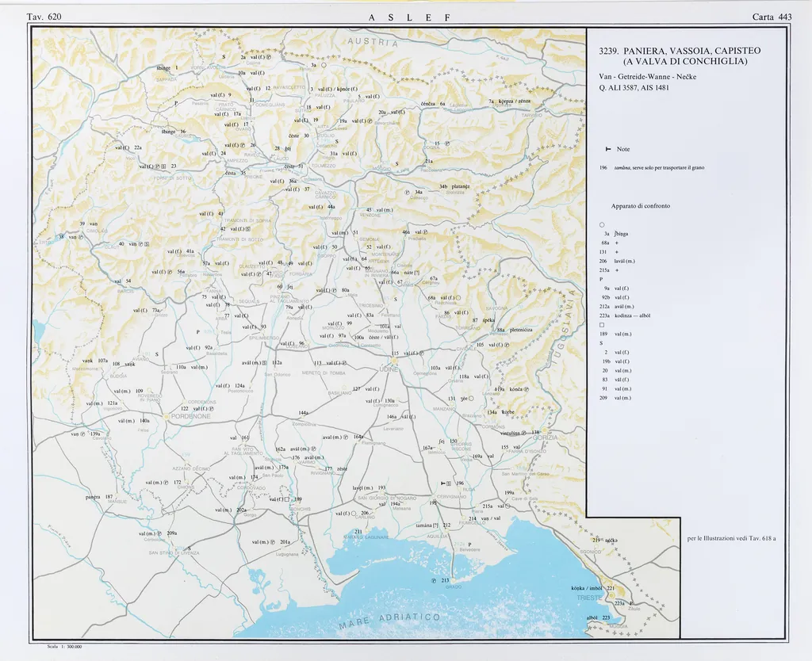Click the Trieste city marker dot
This screenshot has width=812, height=661.
(x=612, y=595)
